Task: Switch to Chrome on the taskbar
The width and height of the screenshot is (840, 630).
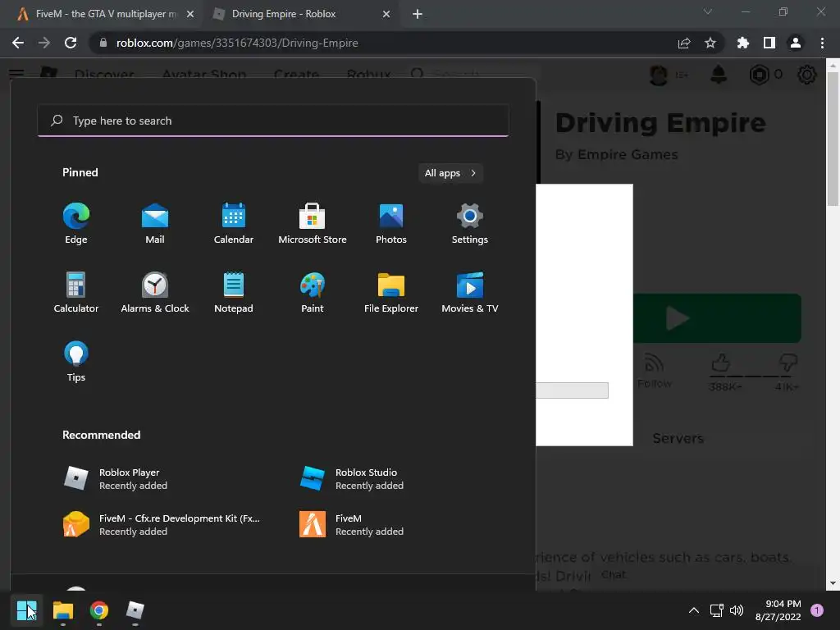Action: [x=98, y=610]
